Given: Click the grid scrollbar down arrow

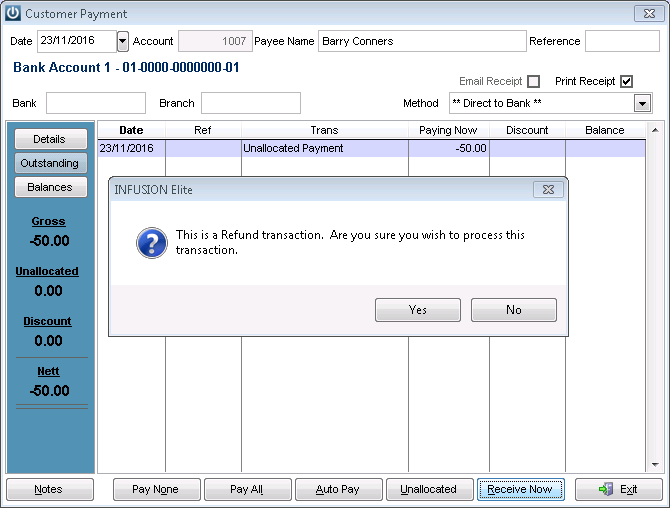Looking at the screenshot, I should [655, 465].
